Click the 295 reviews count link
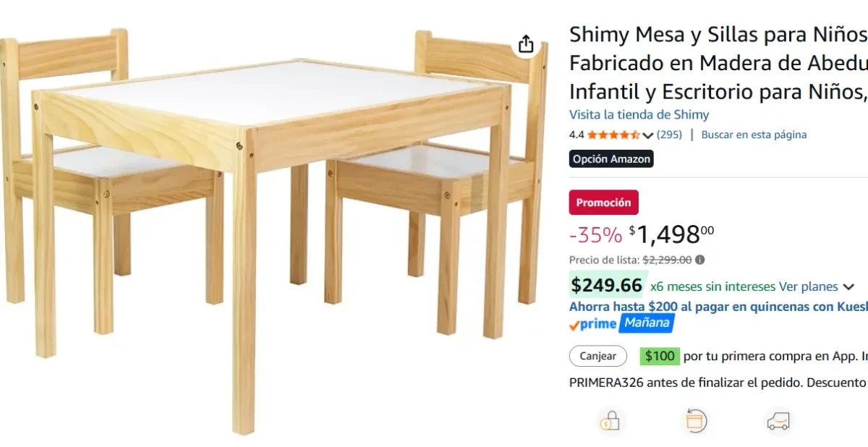The width and height of the screenshot is (868, 447). [671, 135]
